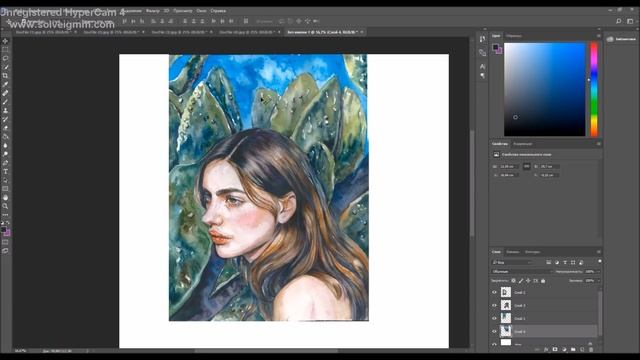Open the layer blend mode dropdown

click(x=522, y=271)
